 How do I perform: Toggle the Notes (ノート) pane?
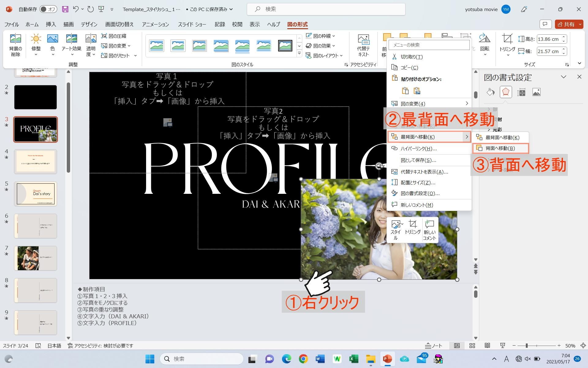[433, 346]
